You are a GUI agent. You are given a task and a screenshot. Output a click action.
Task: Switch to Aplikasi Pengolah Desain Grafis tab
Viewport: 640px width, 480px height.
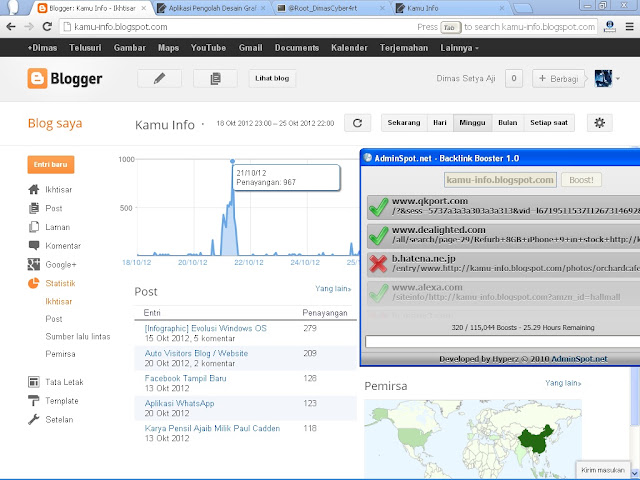[212, 8]
